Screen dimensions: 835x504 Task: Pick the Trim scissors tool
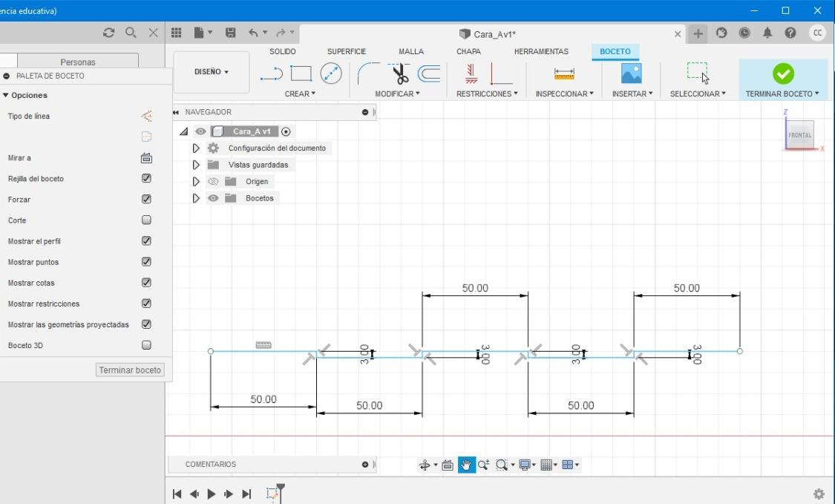point(399,73)
